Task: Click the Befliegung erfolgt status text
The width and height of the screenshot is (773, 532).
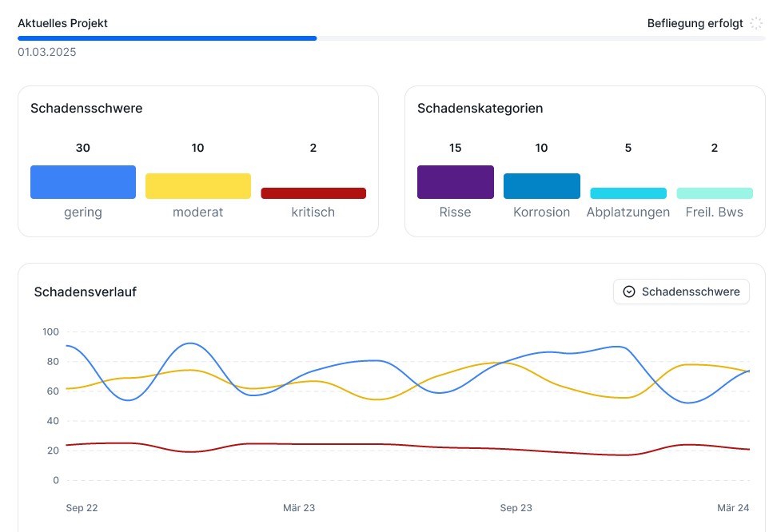Action: pos(695,23)
